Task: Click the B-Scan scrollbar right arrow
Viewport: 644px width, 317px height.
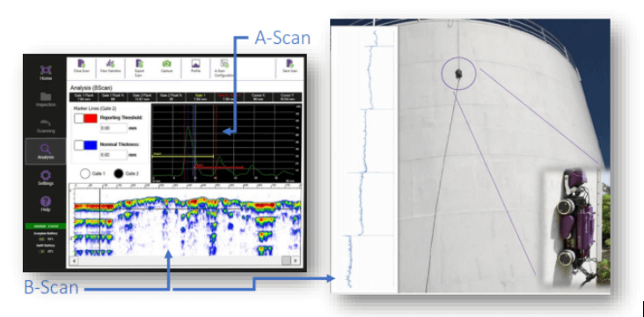Action: coord(296,261)
